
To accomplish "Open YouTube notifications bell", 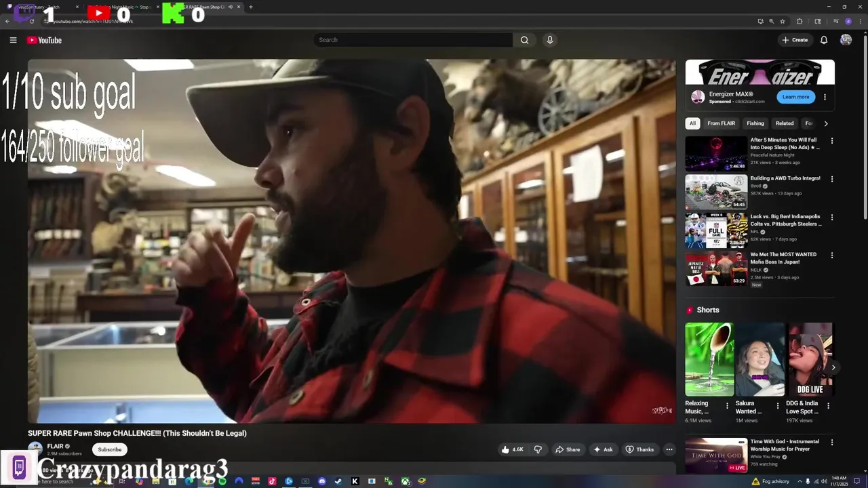I will 824,40.
